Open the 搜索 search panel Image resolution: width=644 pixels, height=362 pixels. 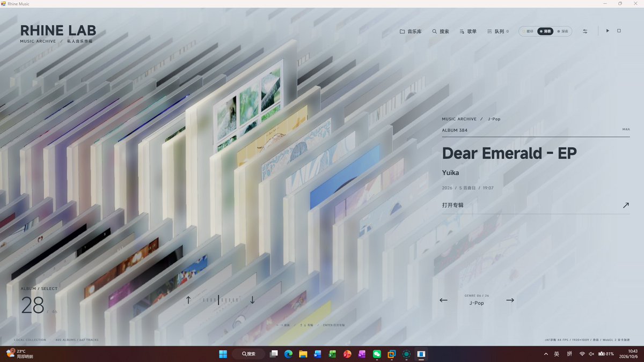(441, 32)
